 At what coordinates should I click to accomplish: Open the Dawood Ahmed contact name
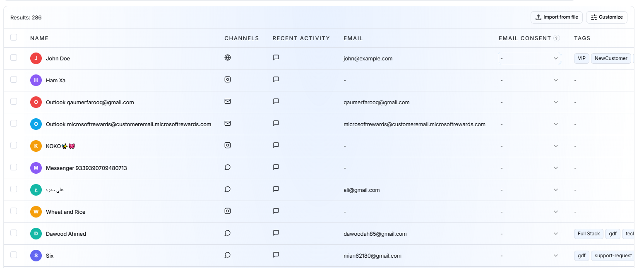point(66,234)
